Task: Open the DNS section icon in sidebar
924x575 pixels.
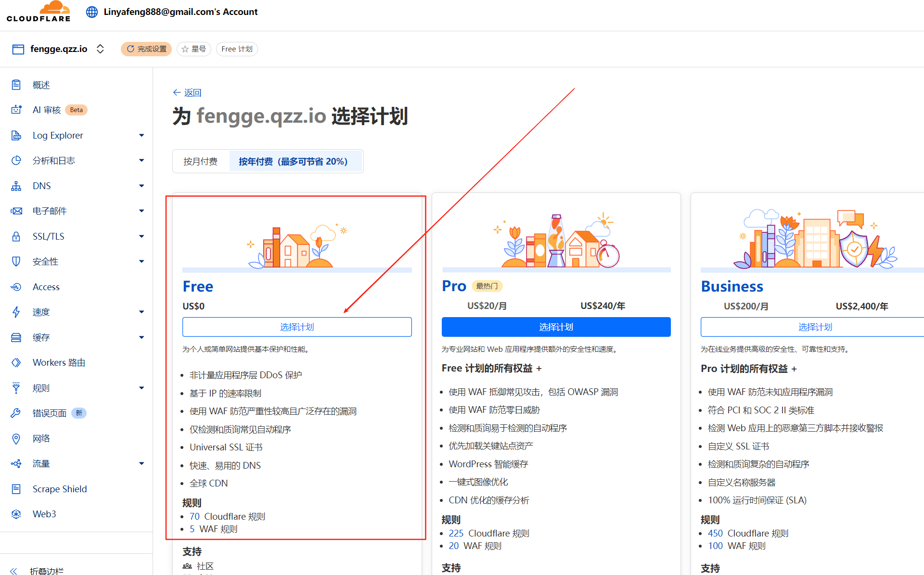Action: pos(16,186)
